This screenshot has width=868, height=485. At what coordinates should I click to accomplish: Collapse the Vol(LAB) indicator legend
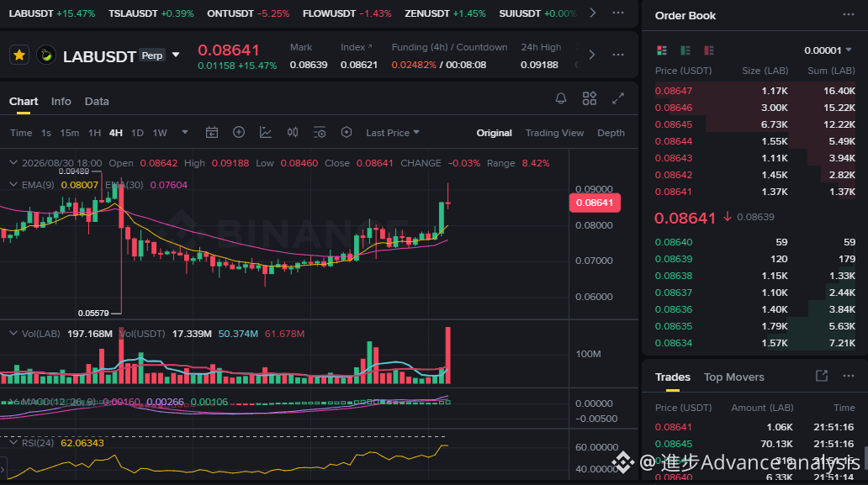[x=13, y=333]
